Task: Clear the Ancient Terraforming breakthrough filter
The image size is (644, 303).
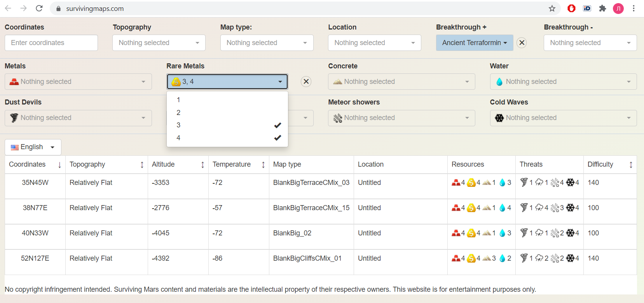Action: tap(522, 43)
